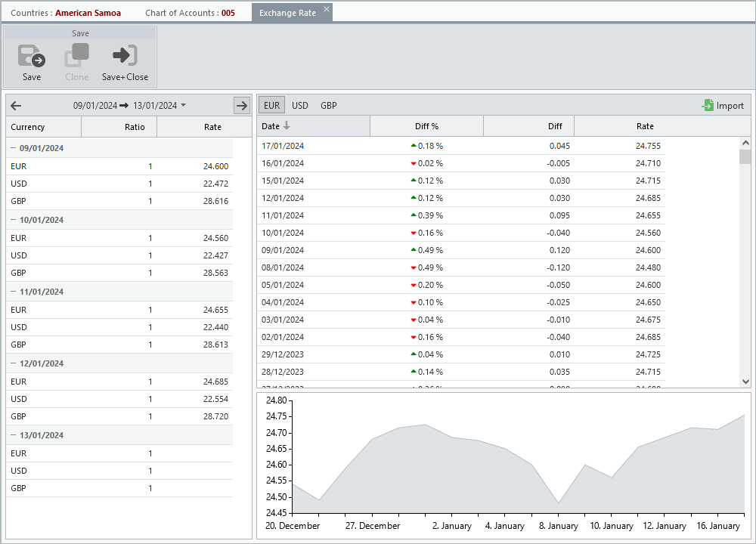Select the 29/12/2023 history row

coord(461,354)
